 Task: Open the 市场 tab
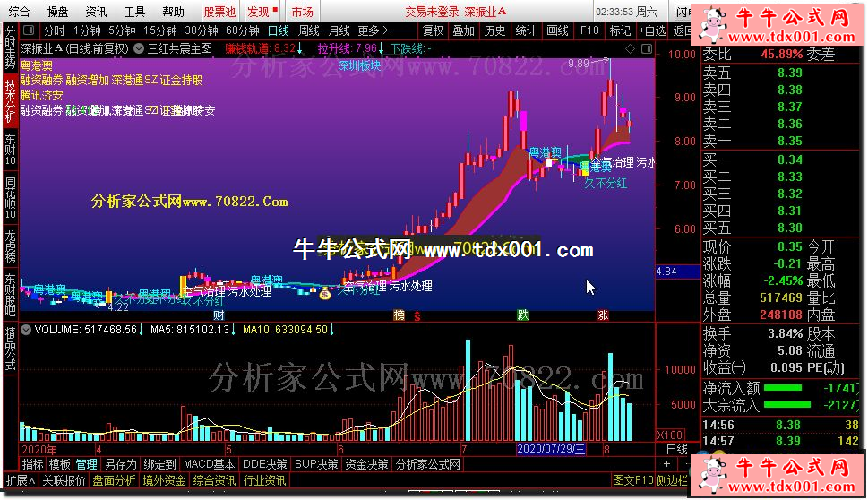(302, 12)
